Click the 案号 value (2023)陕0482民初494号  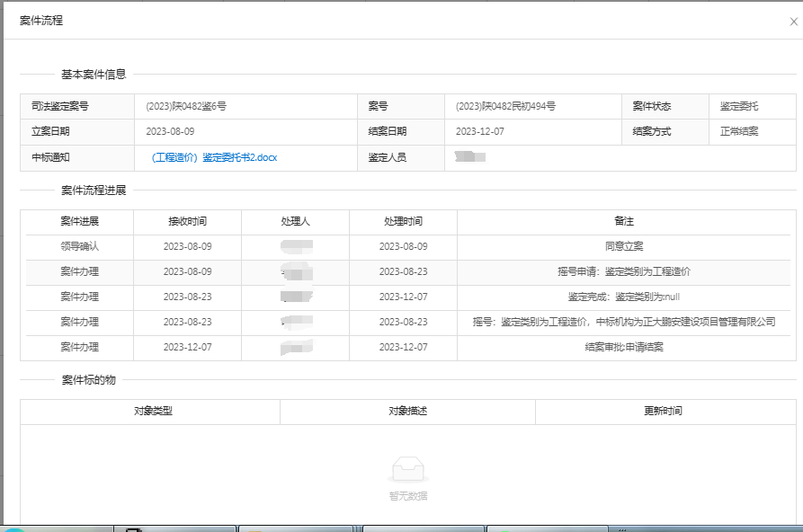click(x=505, y=106)
